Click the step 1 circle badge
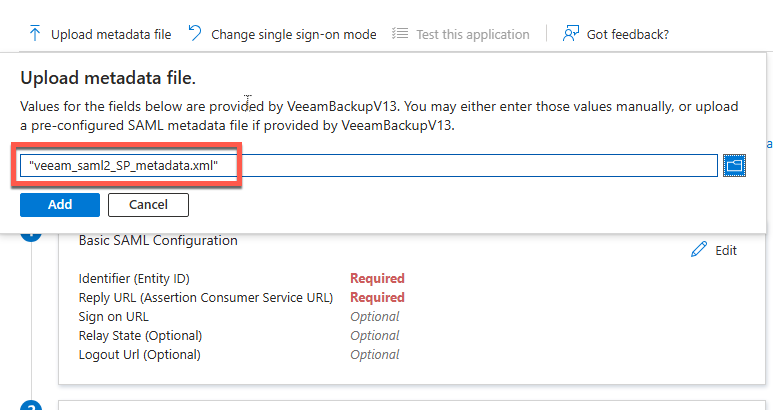 pyautogui.click(x=31, y=236)
